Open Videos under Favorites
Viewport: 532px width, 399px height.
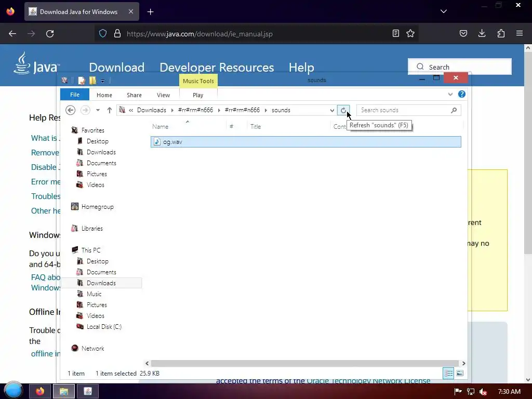(96, 184)
